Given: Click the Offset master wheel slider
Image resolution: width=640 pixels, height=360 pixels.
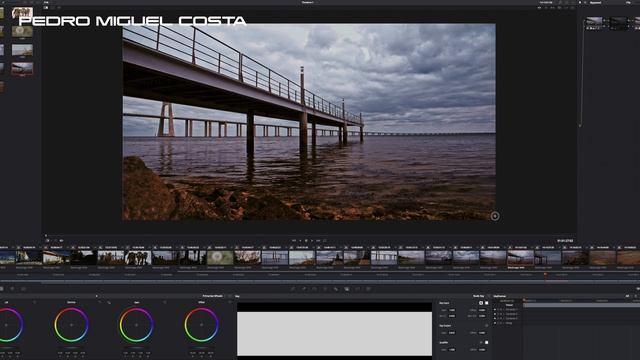Looking at the screenshot, I should [202, 348].
